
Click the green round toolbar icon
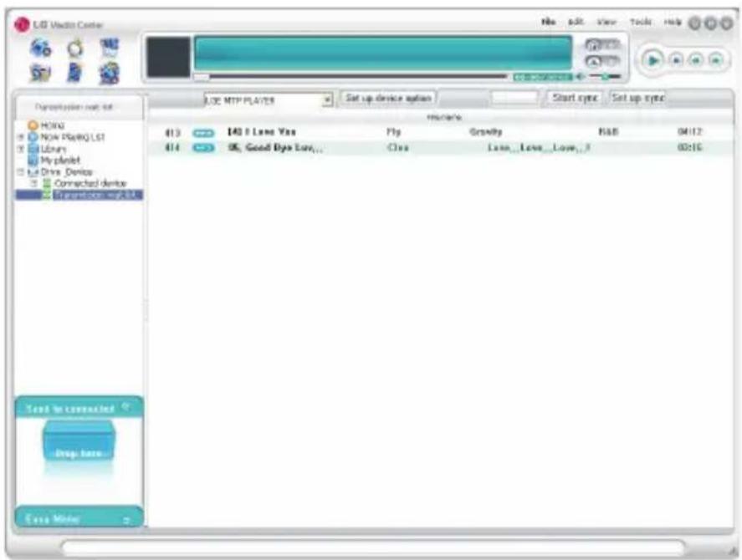pyautogui.click(x=74, y=48)
